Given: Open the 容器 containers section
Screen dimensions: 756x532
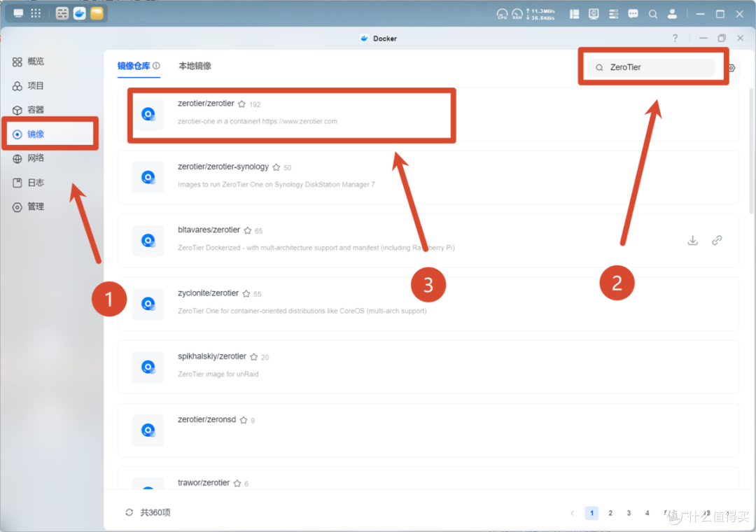Looking at the screenshot, I should pos(29,110).
